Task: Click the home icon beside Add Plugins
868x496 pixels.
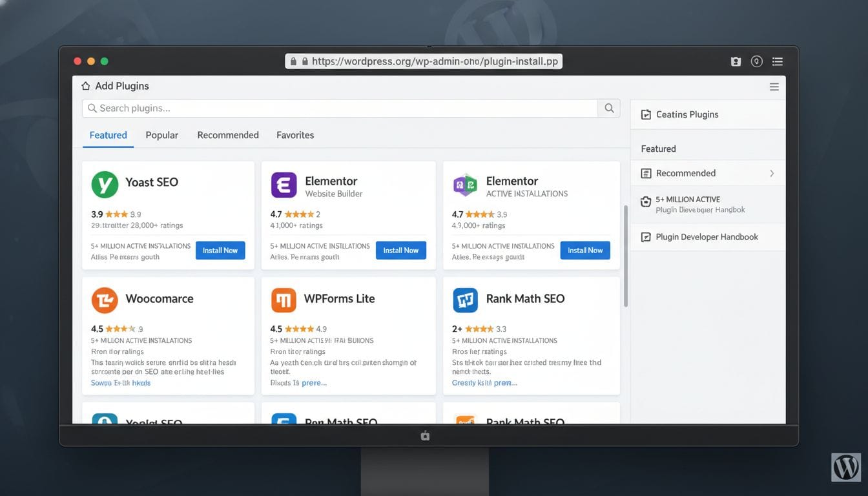Action: point(86,86)
